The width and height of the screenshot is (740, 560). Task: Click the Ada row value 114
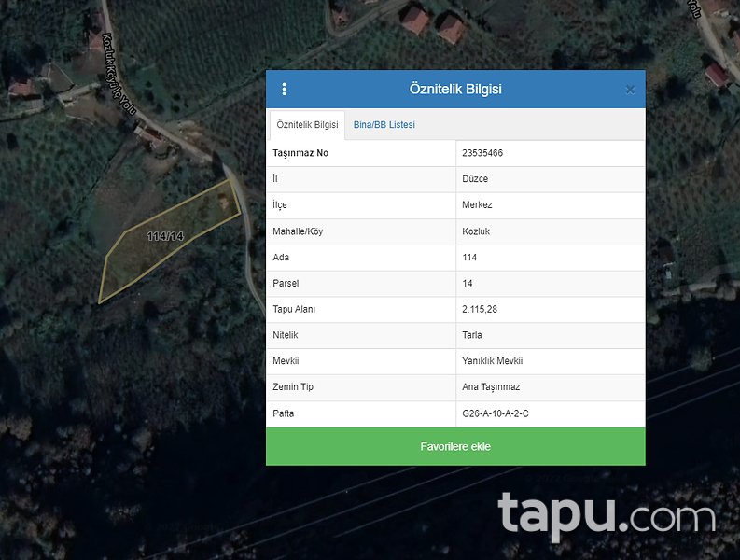click(x=469, y=258)
